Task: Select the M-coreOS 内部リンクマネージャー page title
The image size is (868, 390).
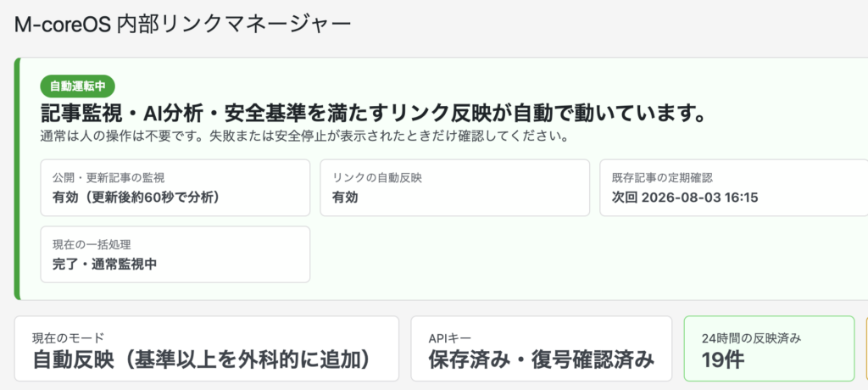Action: [182, 25]
